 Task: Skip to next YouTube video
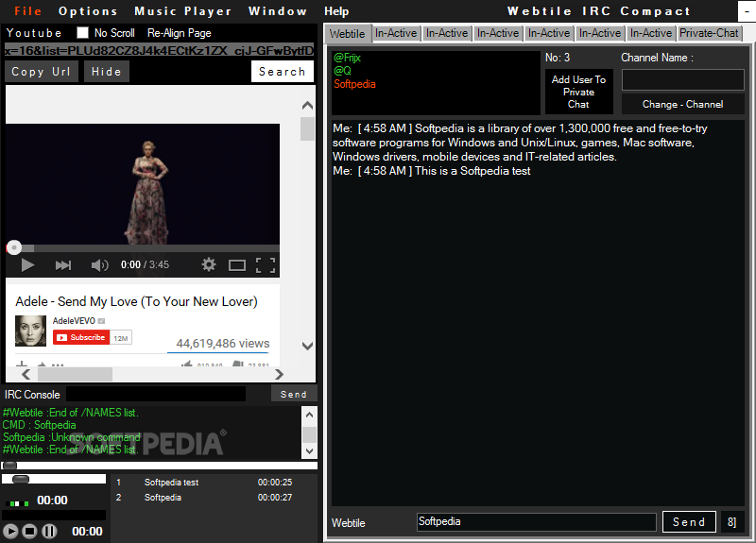(63, 265)
